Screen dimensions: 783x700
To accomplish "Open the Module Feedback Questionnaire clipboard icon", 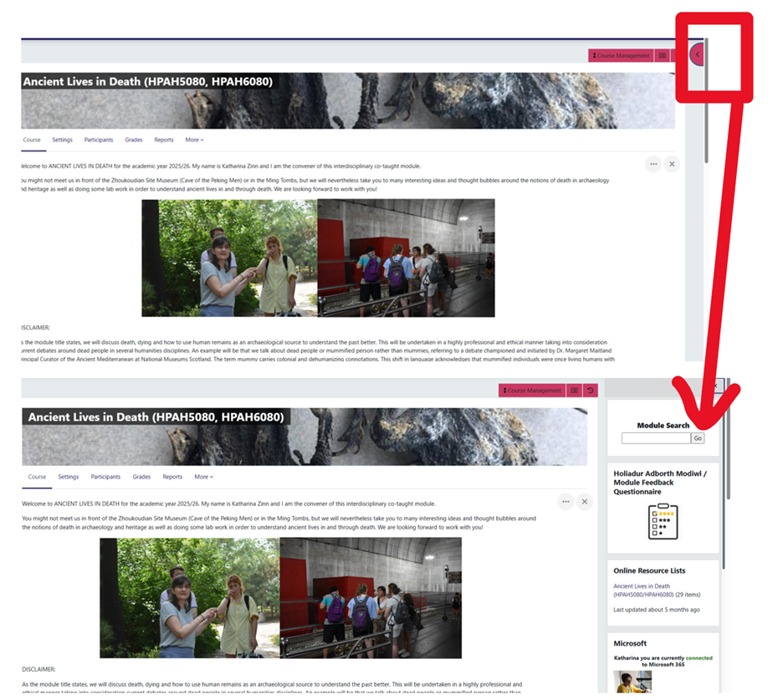I will [663, 522].
